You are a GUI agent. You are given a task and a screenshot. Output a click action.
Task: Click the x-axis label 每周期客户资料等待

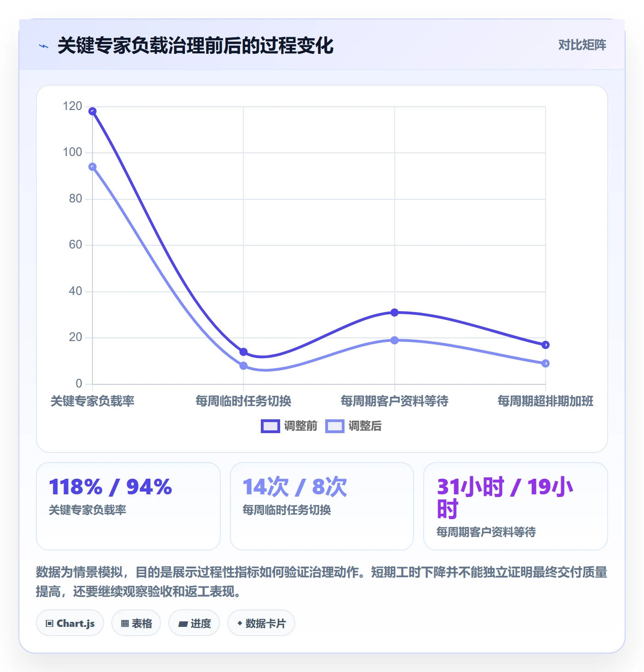394,401
